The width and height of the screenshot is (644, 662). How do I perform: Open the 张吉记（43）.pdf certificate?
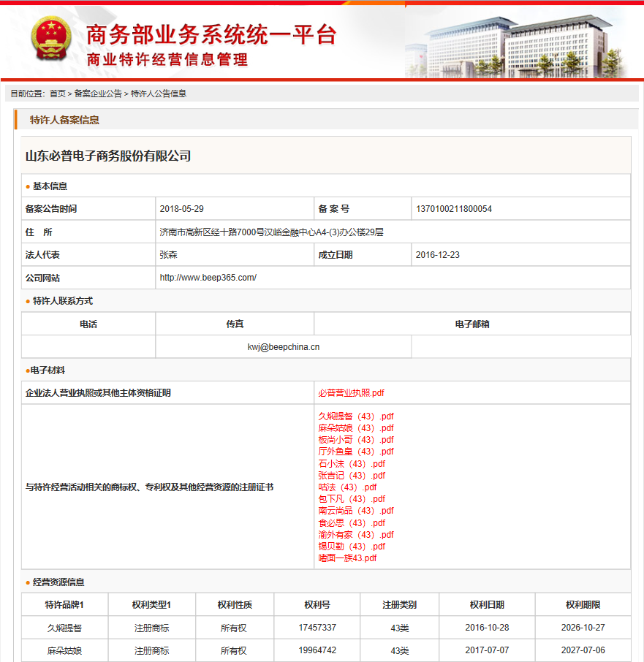(x=352, y=476)
